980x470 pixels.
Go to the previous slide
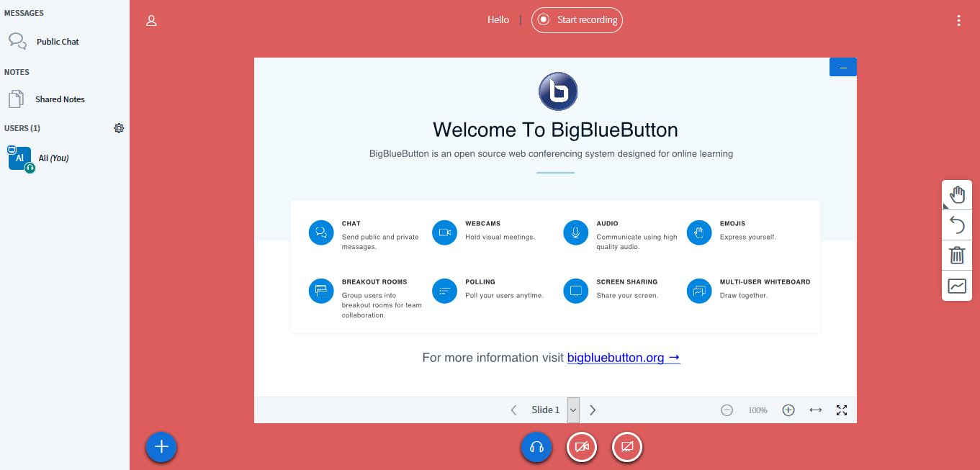513,409
